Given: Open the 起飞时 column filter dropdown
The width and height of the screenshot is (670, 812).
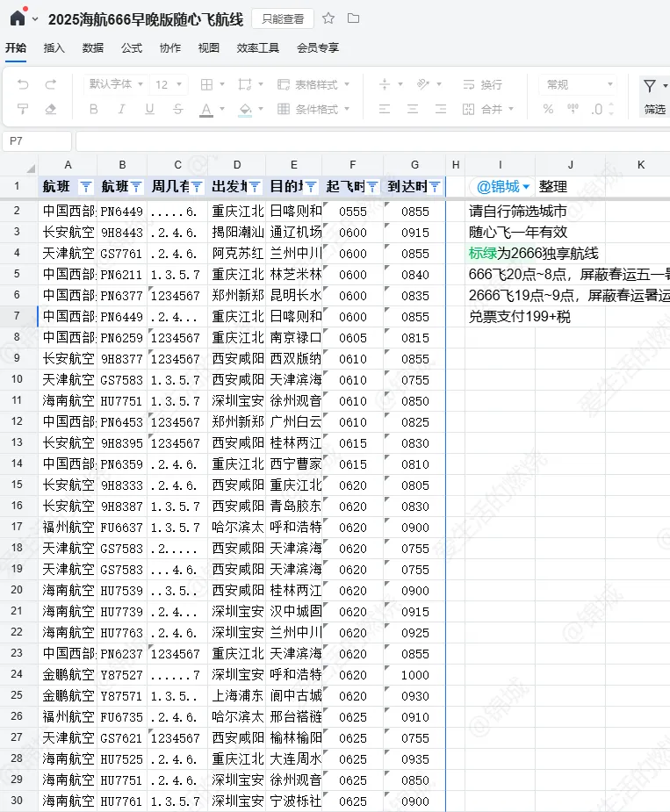Looking at the screenshot, I should [372, 187].
